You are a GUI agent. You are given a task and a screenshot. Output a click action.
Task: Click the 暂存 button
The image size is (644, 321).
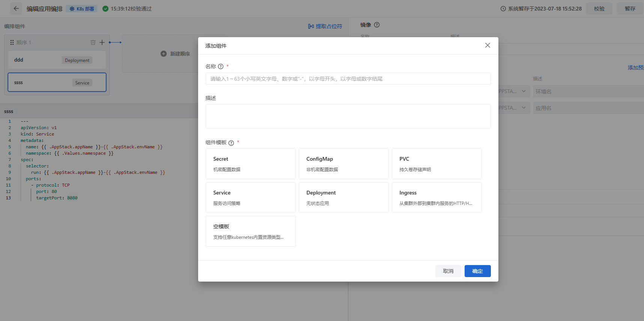click(x=630, y=9)
